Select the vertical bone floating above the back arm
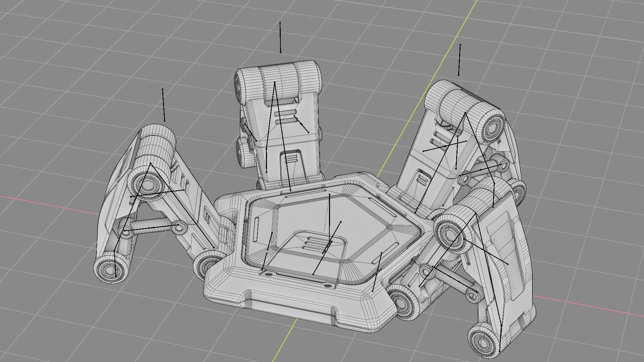Screen dimensions: 644x362 pyautogui.click(x=280, y=38)
